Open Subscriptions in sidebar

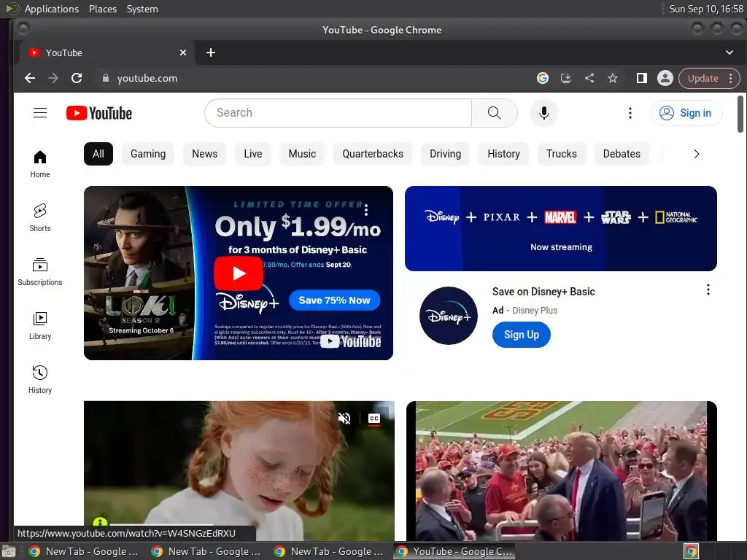point(40,271)
